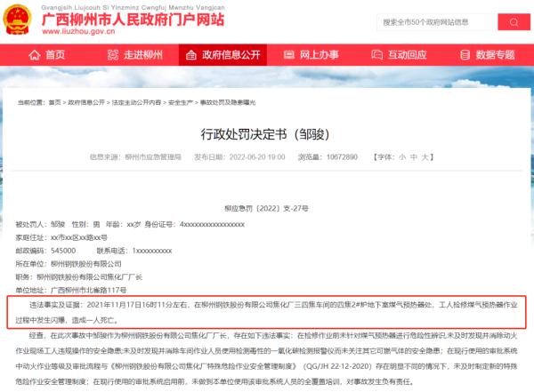This screenshot has height=392, width=534.
Task: Open the 互动回应 tab
Action: 399,55
